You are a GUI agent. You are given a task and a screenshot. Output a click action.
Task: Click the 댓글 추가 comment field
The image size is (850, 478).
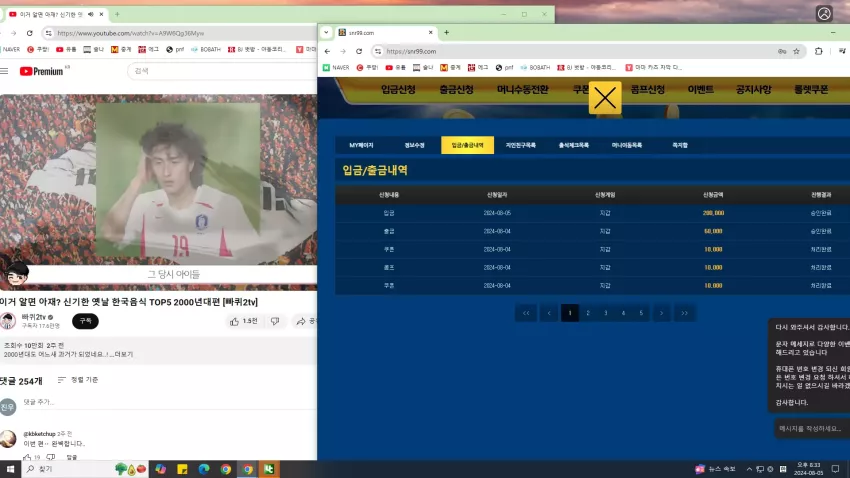tap(169, 402)
